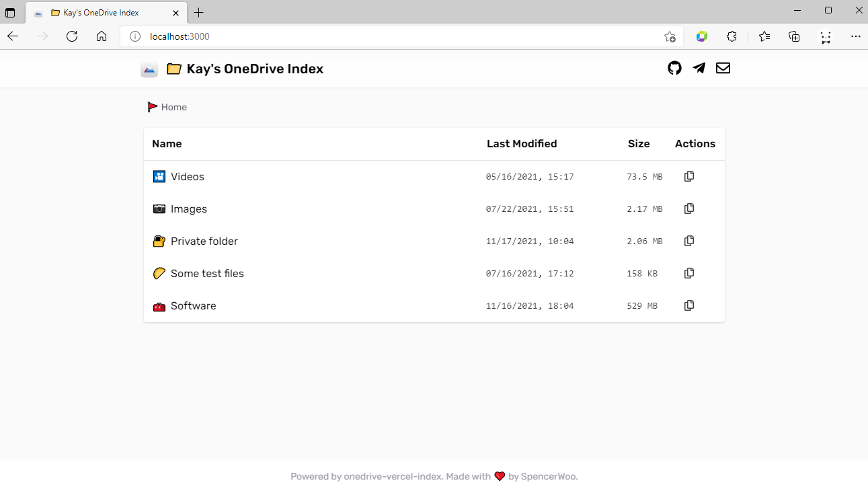This screenshot has height=489, width=868.
Task: Open the email envelope icon
Action: point(723,67)
